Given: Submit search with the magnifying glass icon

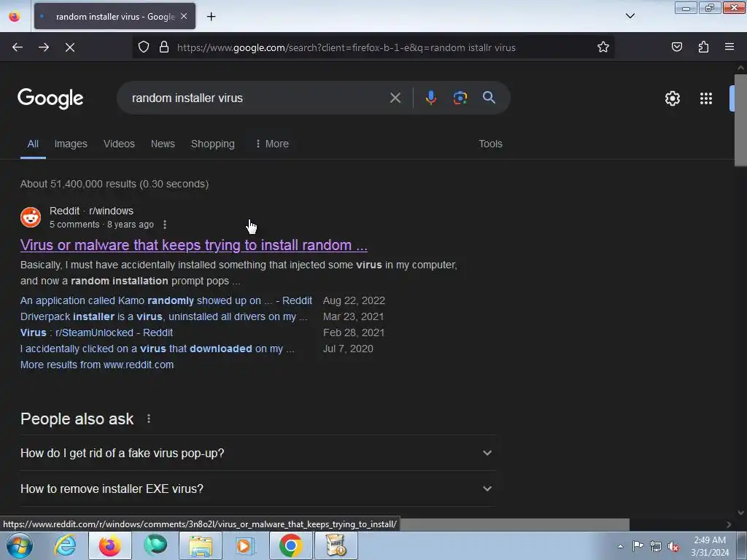Looking at the screenshot, I should (489, 98).
